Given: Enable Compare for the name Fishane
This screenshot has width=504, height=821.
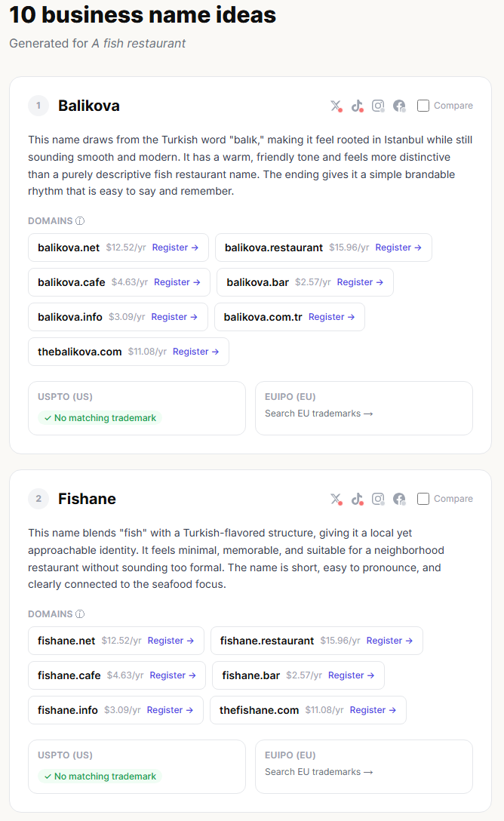Looking at the screenshot, I should (423, 499).
